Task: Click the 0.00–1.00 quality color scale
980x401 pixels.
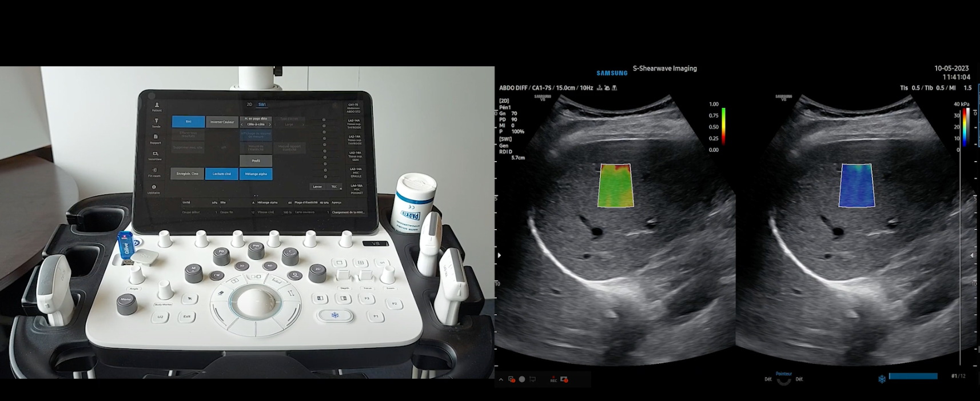Action: point(723,126)
